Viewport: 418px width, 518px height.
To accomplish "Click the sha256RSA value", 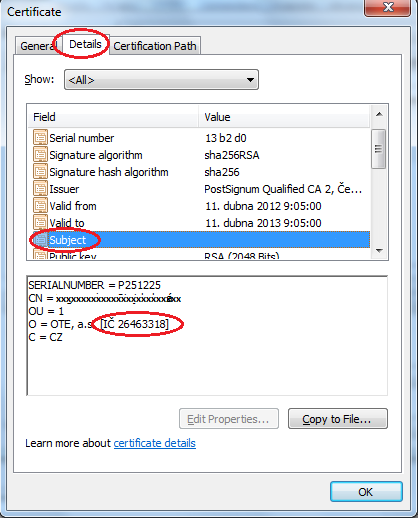I will tap(232, 155).
